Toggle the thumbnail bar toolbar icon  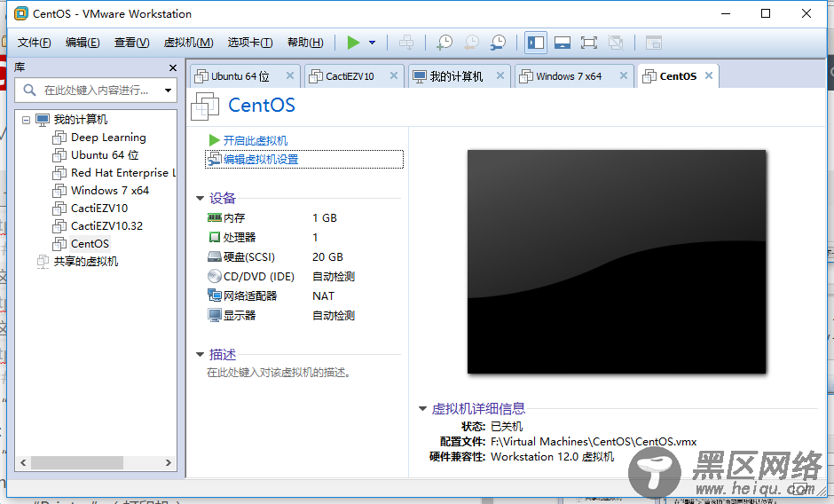pos(563,43)
